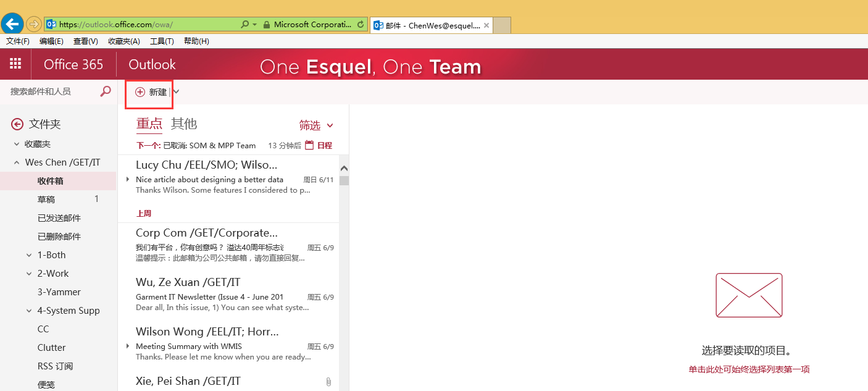Collapse the 文件夹 pane with back arrow
This screenshot has width=868, height=391.
pos(17,124)
